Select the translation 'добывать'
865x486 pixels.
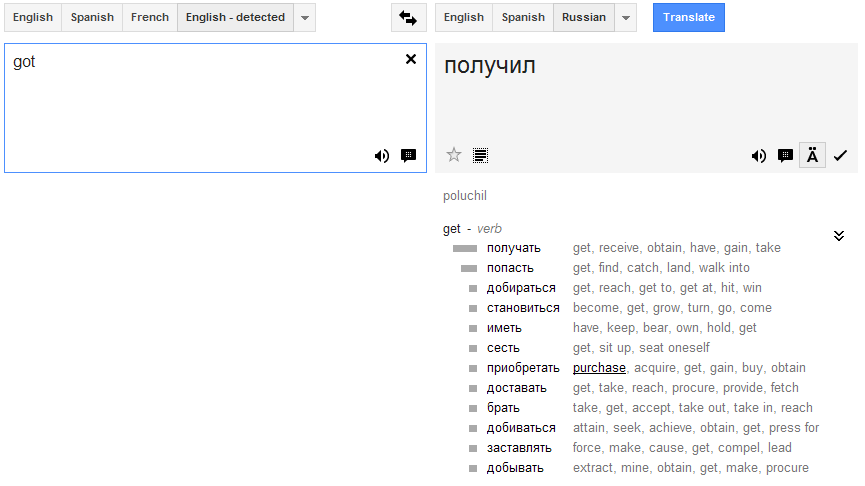[x=515, y=468]
